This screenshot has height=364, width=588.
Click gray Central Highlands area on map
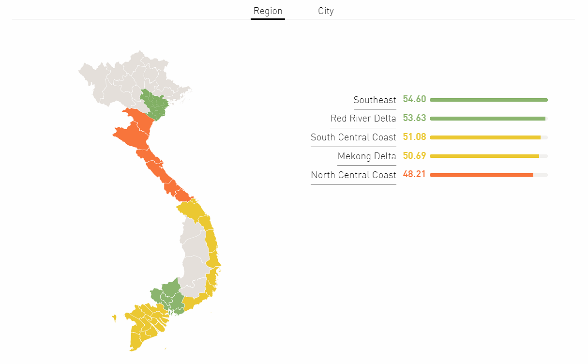tap(194, 257)
